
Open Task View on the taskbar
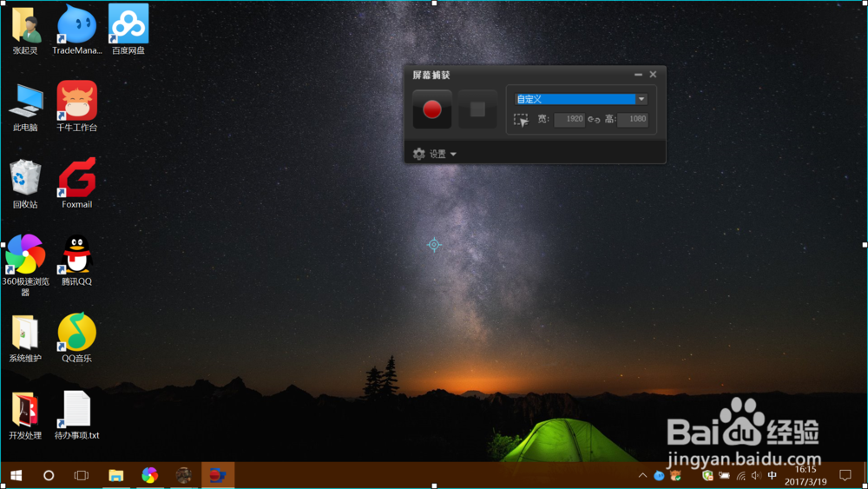pos(82,475)
